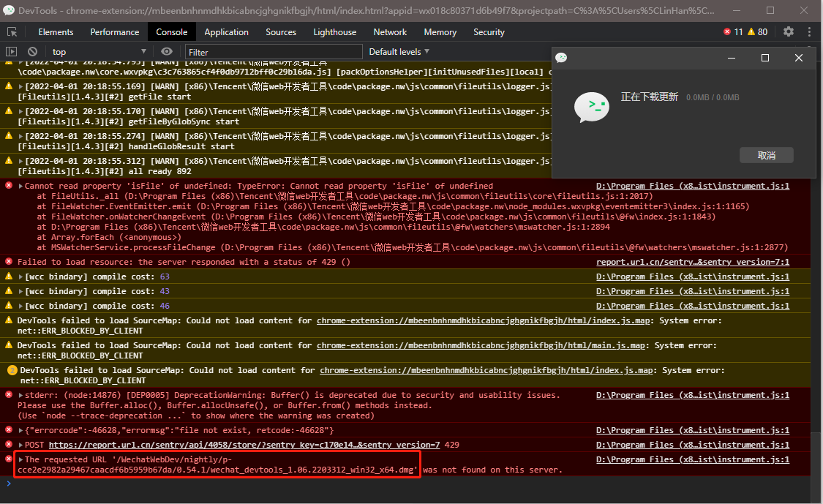Image resolution: width=823 pixels, height=504 pixels.
Task: Open the report.url.cn sentry_version=7:1 source link
Action: 693,262
